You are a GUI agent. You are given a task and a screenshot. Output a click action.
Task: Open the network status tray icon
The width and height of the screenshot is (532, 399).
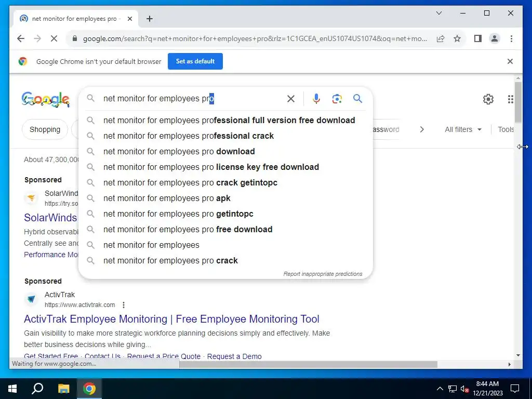453,389
